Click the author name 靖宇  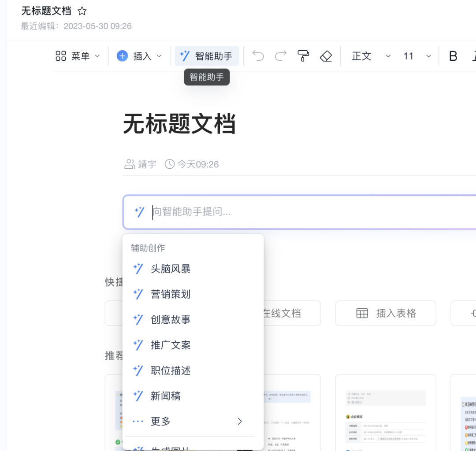pyautogui.click(x=147, y=164)
